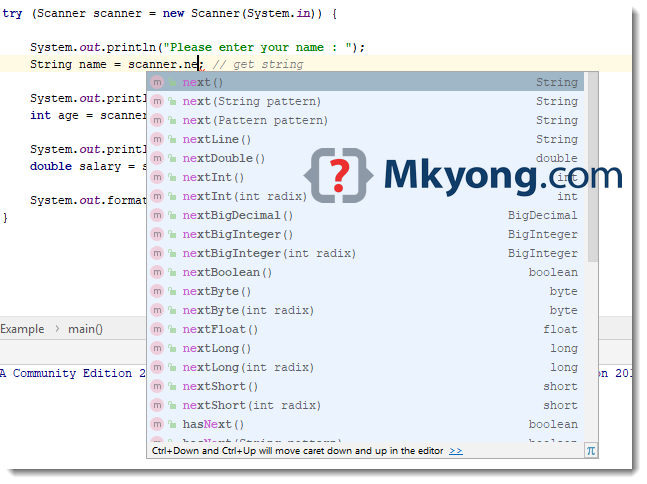Click the String return type of next()
The width and height of the screenshot is (647, 484).
(557, 82)
